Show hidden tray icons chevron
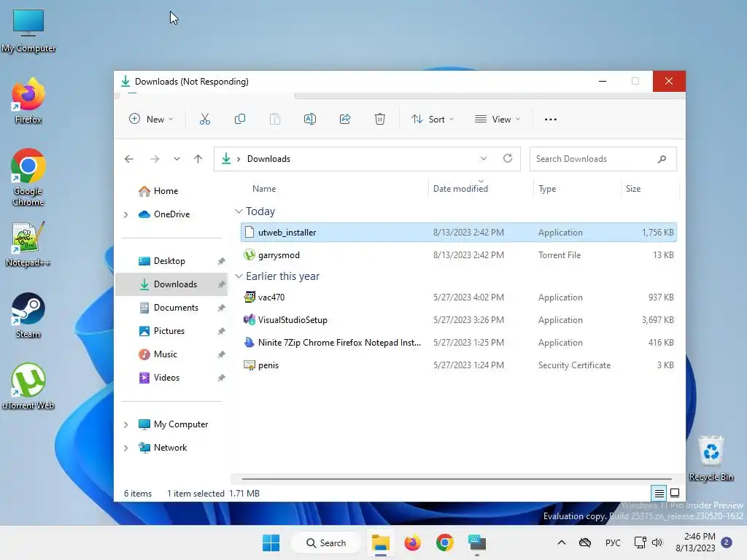747x560 pixels. [562, 542]
